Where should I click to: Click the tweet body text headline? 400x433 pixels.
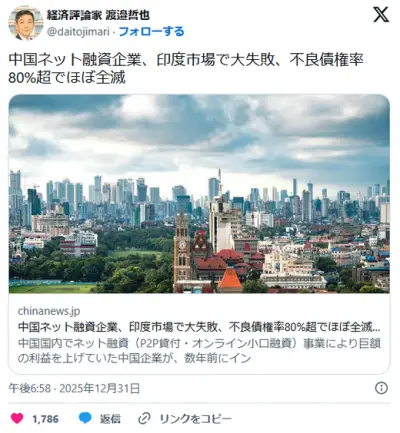(x=186, y=68)
